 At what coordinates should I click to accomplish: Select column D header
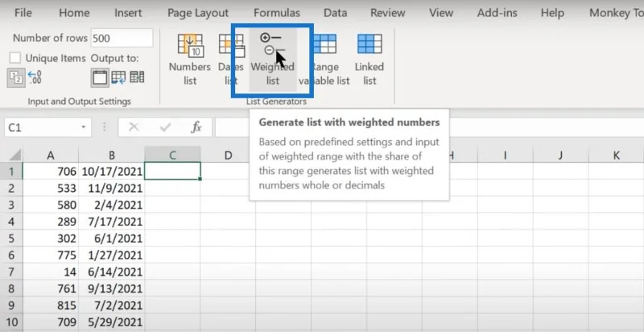[228, 156]
